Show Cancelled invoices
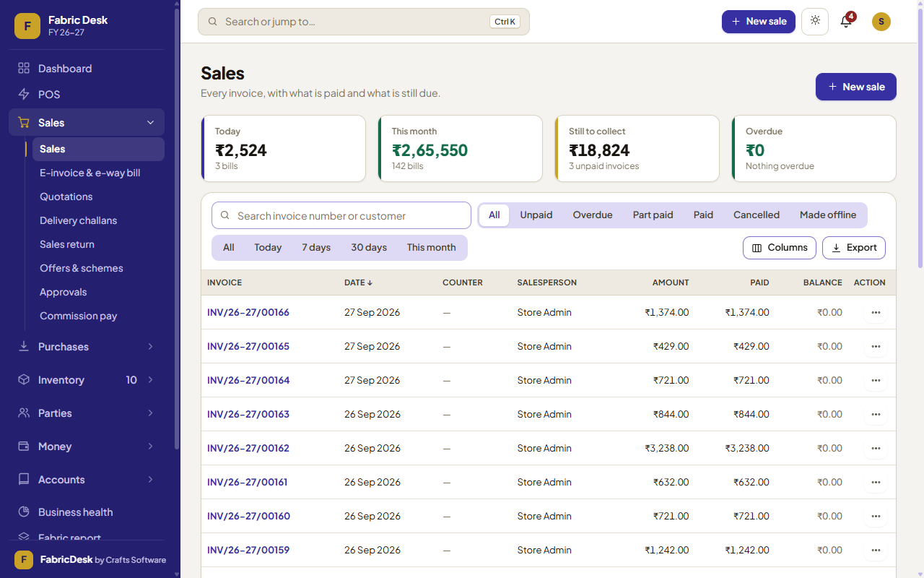This screenshot has width=924, height=578. [757, 215]
